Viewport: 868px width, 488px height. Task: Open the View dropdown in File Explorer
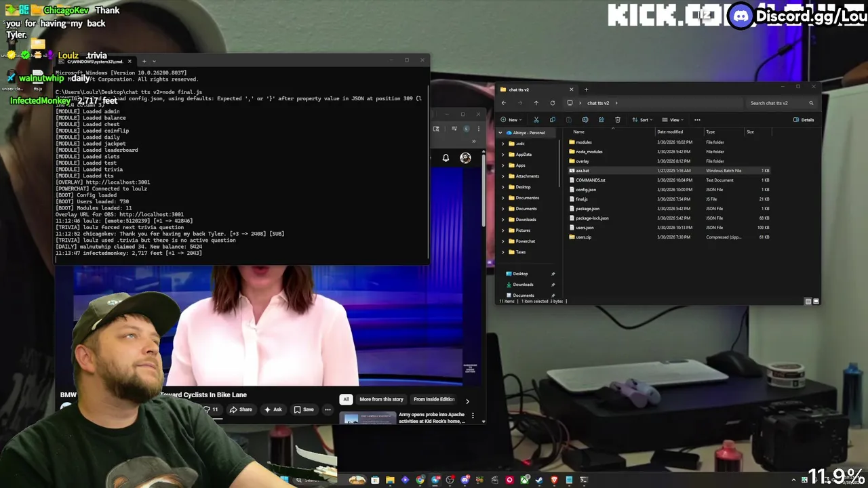point(672,120)
